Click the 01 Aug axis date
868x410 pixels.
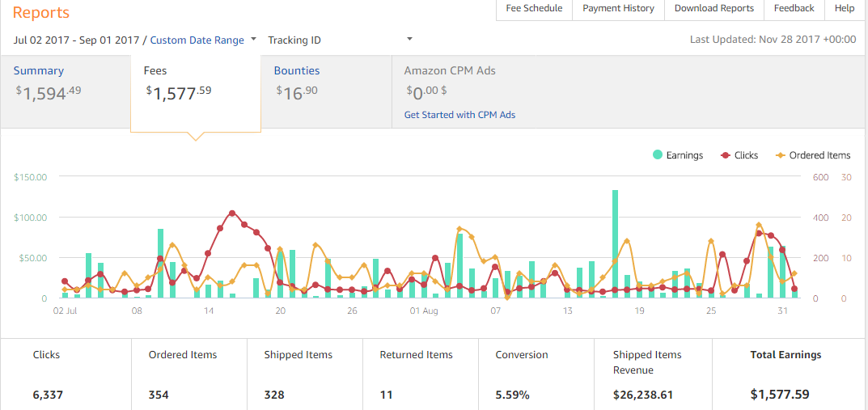423,311
